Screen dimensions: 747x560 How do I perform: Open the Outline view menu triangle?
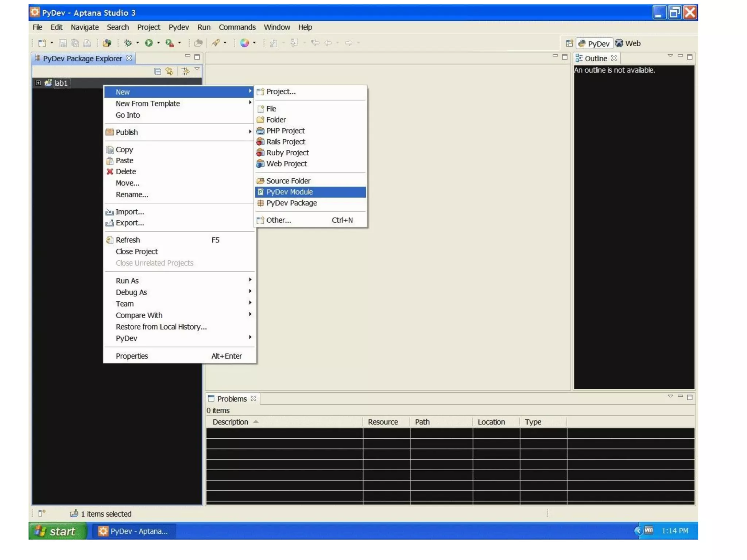[x=670, y=56]
